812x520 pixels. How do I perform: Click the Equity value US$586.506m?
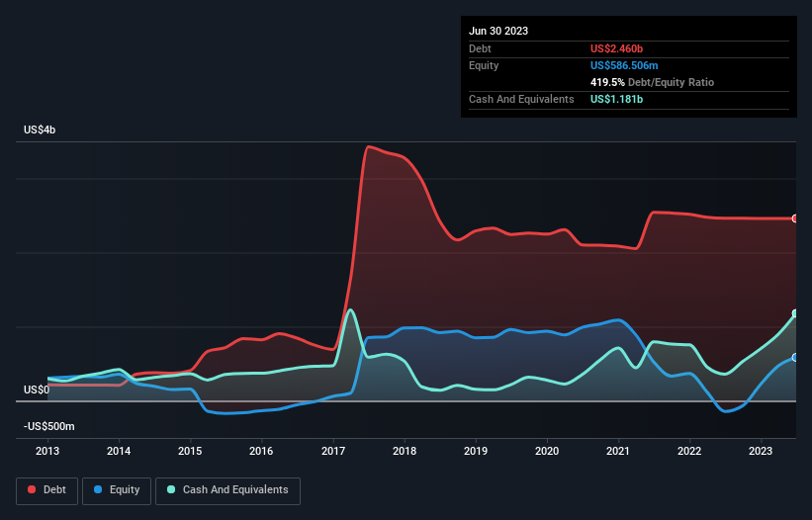pos(624,65)
